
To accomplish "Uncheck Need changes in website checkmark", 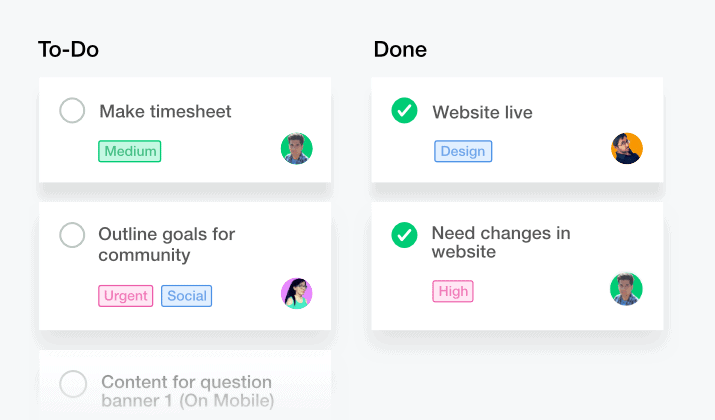I will coord(404,235).
